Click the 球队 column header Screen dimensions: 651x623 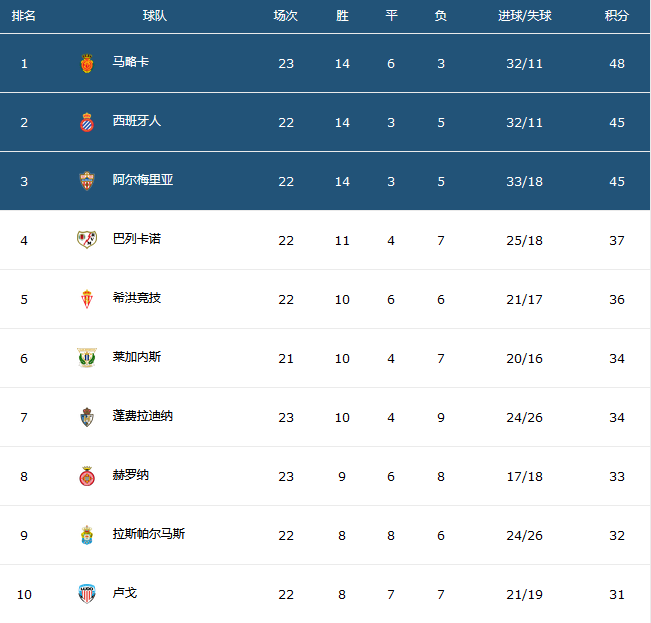click(154, 16)
